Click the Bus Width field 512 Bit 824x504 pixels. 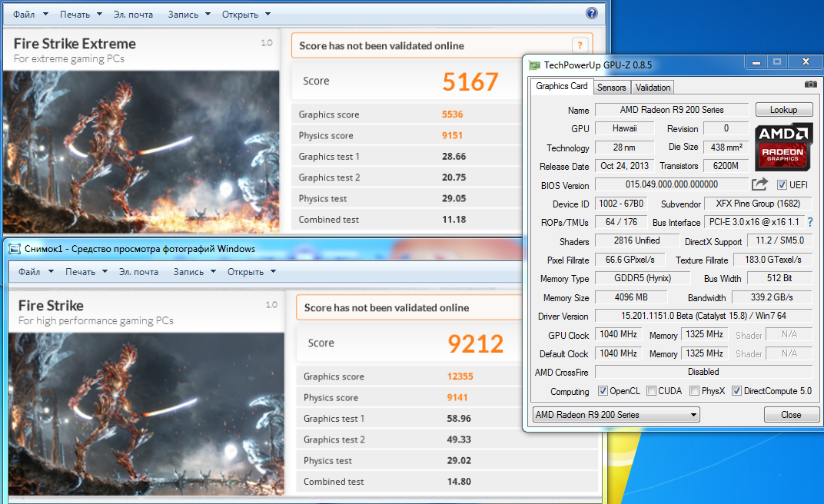[779, 278]
